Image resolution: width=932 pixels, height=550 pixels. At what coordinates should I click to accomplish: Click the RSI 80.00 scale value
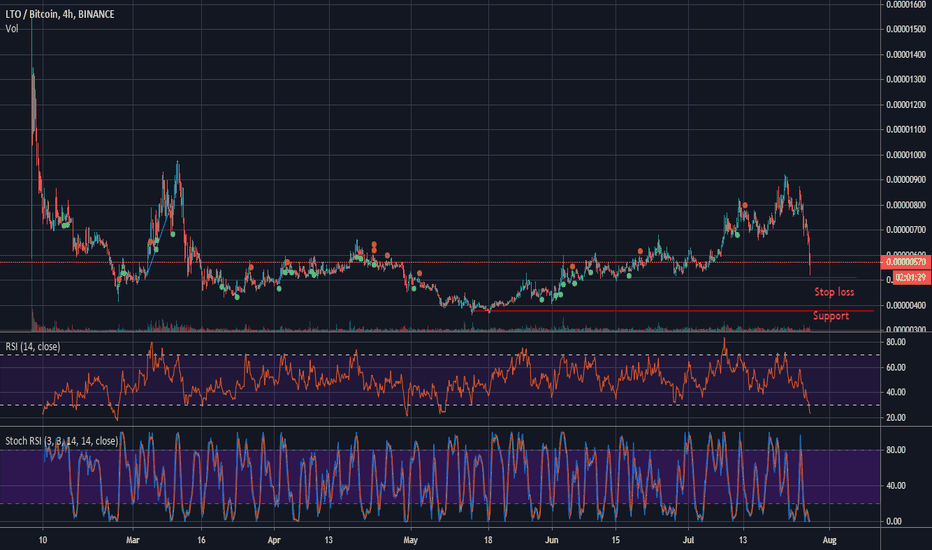(x=896, y=342)
